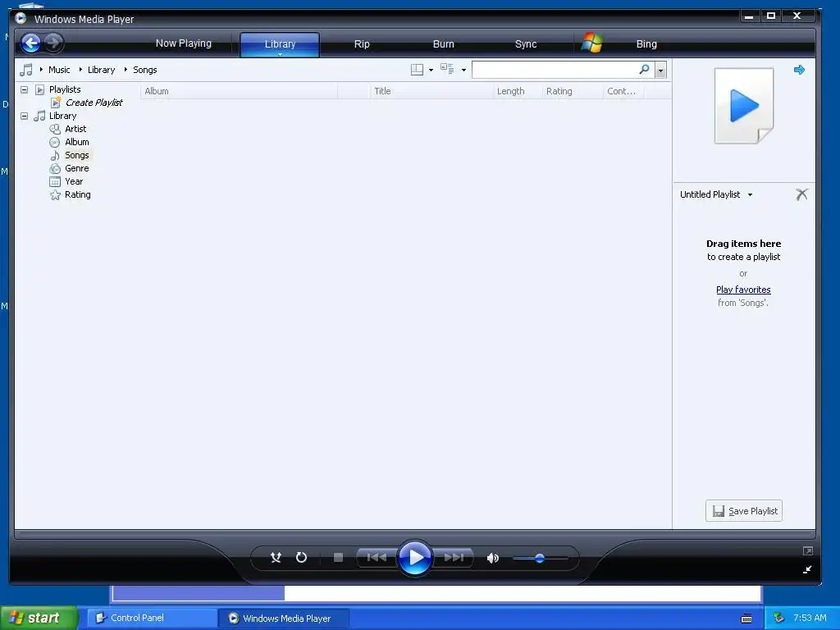Select Genre in the Library tree
840x630 pixels.
[x=76, y=168]
